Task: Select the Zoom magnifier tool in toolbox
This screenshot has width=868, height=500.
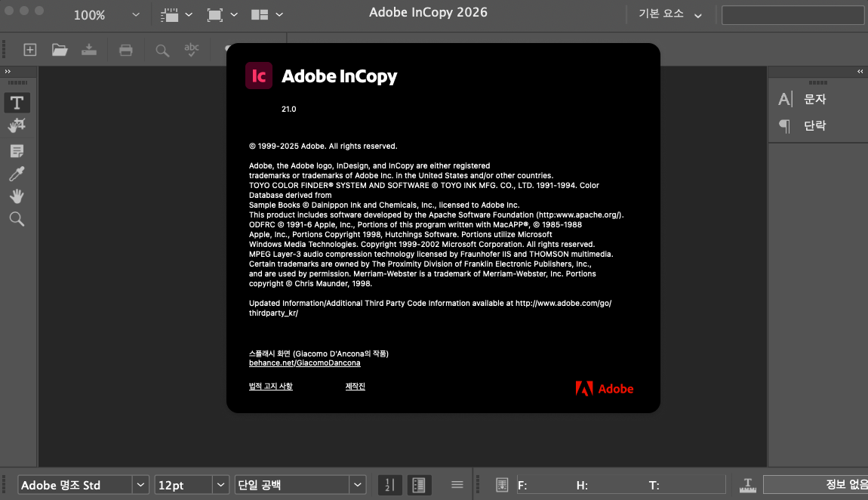Action: point(17,220)
